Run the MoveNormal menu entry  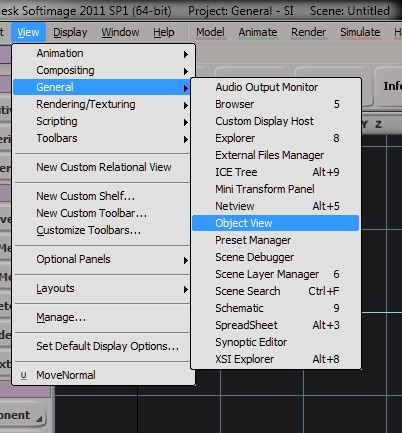[103, 375]
